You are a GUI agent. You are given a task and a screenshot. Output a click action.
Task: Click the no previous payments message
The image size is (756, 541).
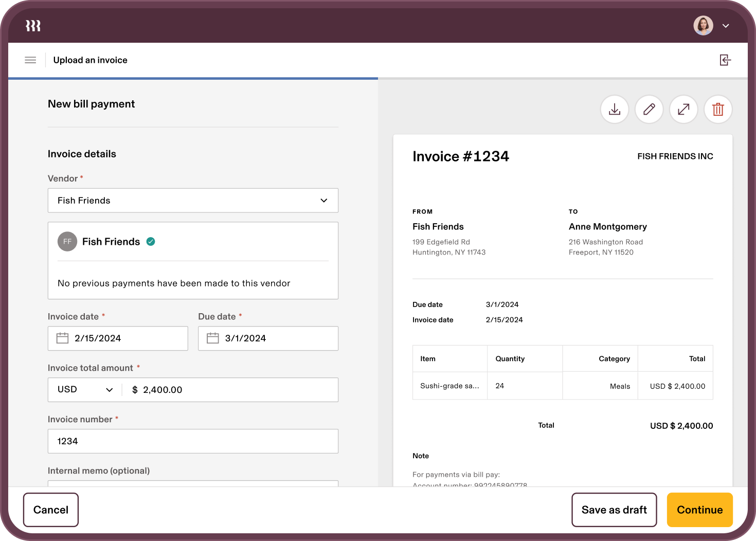tap(174, 283)
